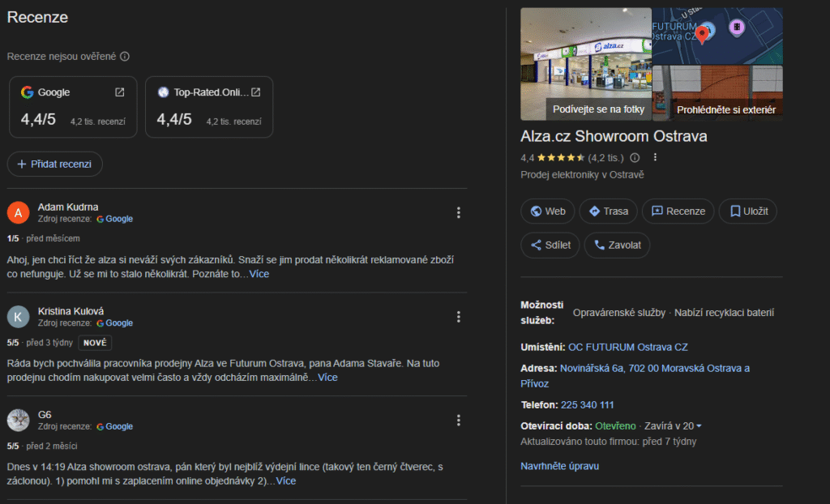Click 'Aktualizováno touto firmou: před 7 týdny' text
The width and height of the screenshot is (830, 504).
[x=609, y=442]
